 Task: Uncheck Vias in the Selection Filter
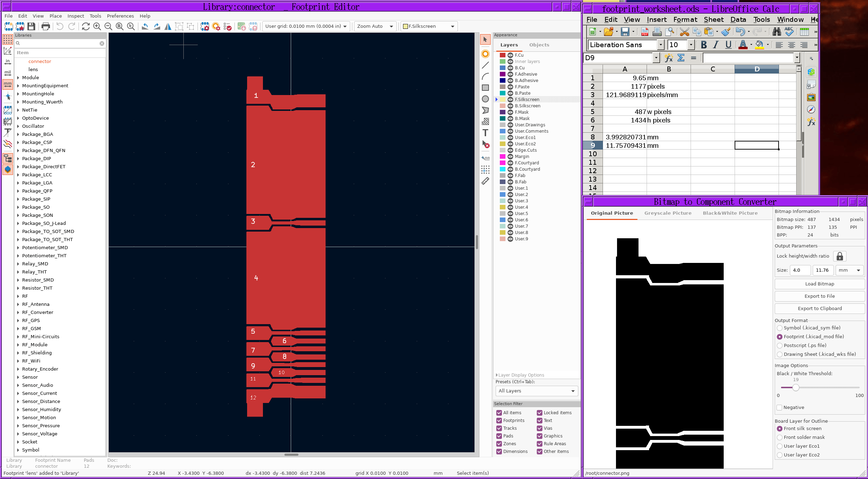tap(540, 428)
